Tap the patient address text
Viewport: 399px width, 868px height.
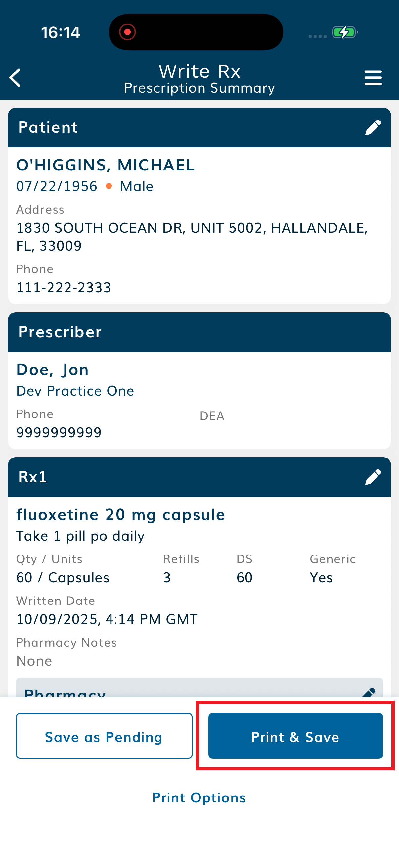click(192, 237)
